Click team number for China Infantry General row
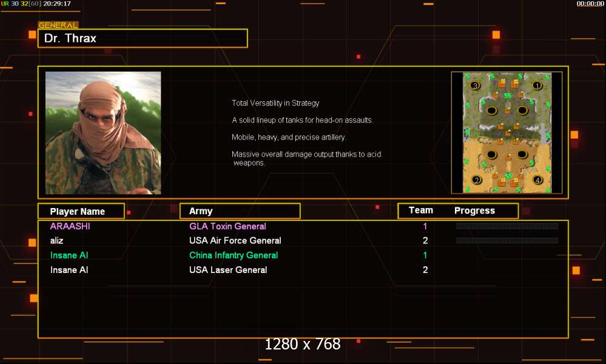The width and height of the screenshot is (606, 364). coord(425,255)
